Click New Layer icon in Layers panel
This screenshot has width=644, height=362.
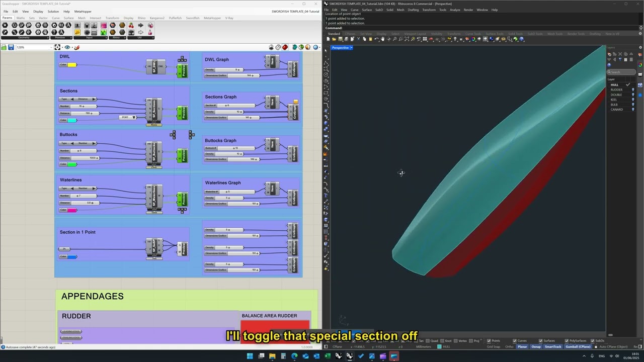pos(610,54)
